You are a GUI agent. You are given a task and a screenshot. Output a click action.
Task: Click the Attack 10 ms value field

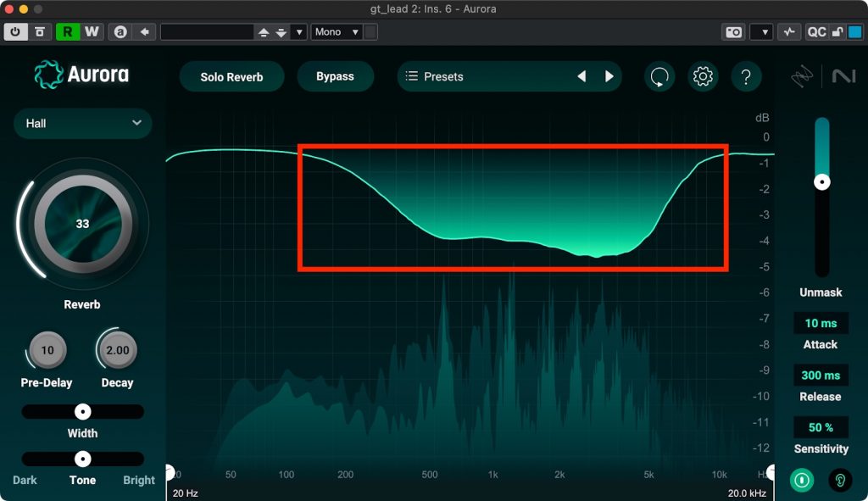[820, 323]
